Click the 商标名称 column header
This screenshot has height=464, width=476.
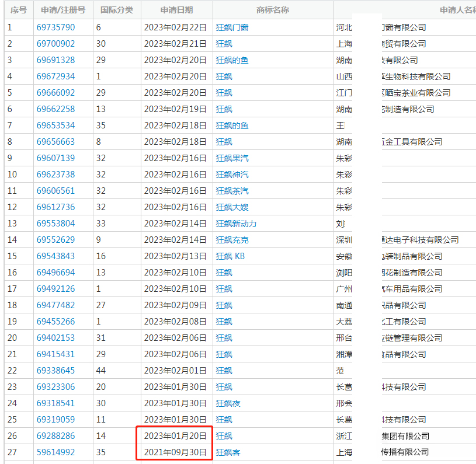click(x=273, y=10)
